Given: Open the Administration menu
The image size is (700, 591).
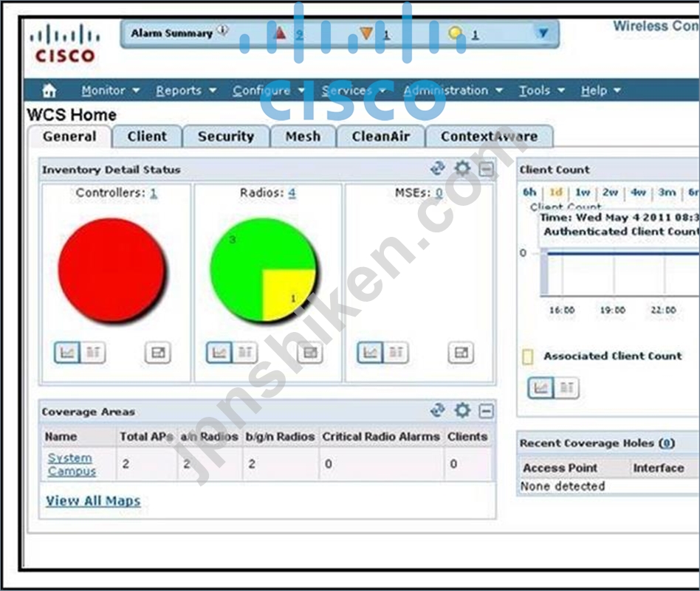Looking at the screenshot, I should [x=453, y=91].
